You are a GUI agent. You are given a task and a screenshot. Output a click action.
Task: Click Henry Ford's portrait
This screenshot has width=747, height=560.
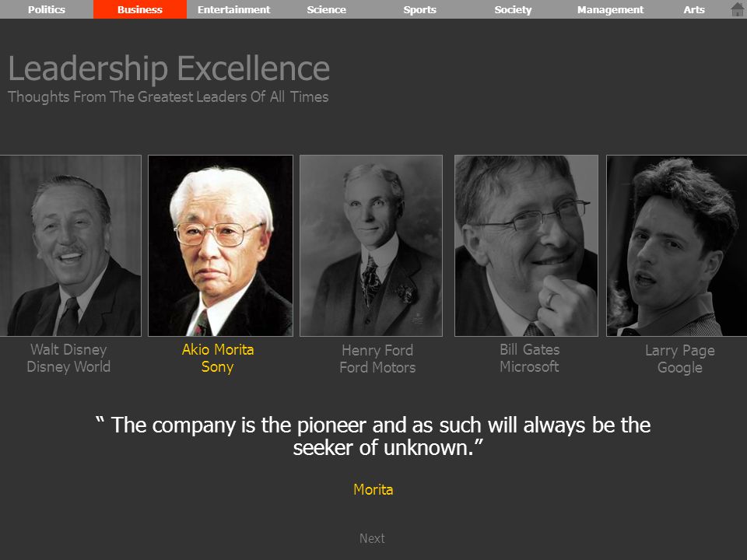tap(371, 246)
